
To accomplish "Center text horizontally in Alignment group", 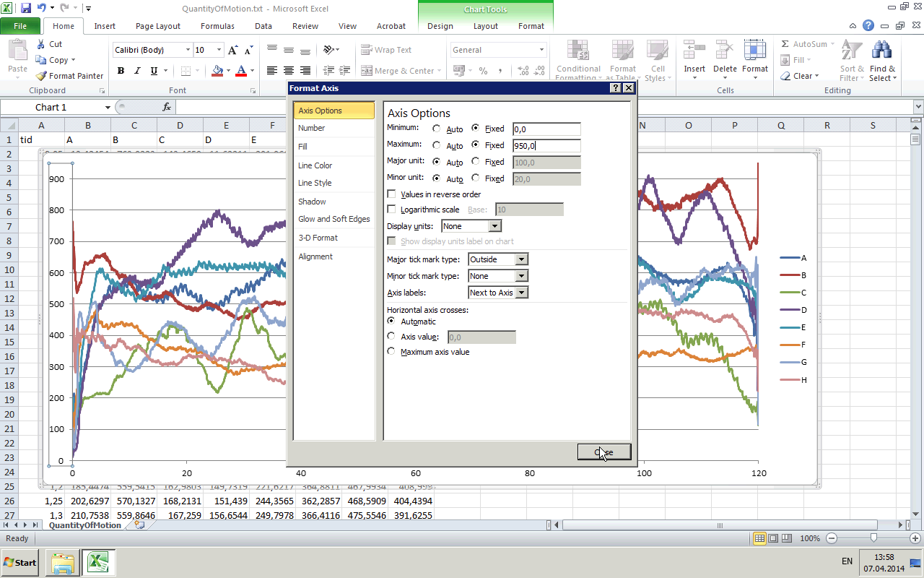I will pos(288,71).
